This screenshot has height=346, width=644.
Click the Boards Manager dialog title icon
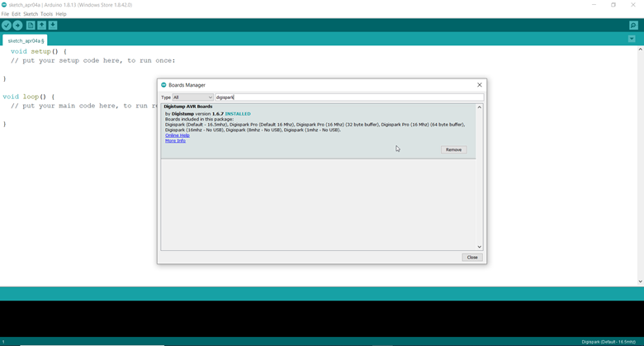[x=163, y=85]
